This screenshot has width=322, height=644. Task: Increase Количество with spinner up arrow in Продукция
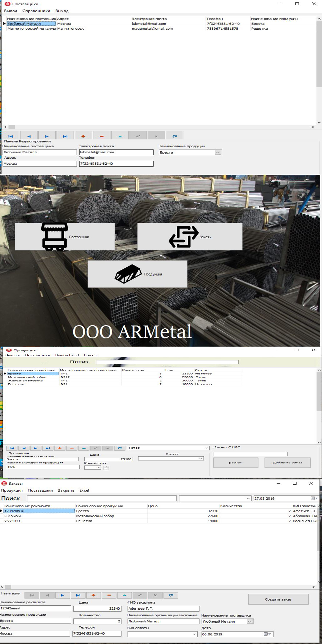(x=106, y=467)
